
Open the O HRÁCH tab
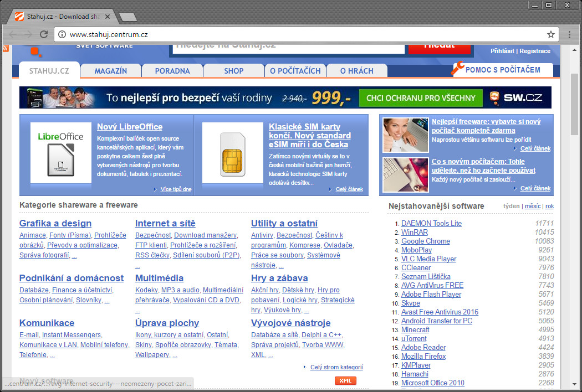click(x=357, y=71)
